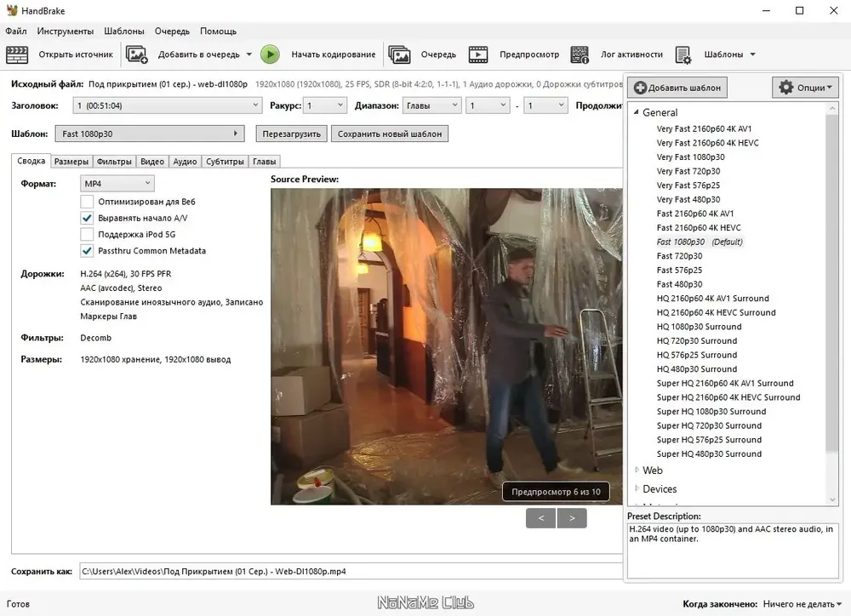Click next preview arrow button

pyautogui.click(x=572, y=517)
